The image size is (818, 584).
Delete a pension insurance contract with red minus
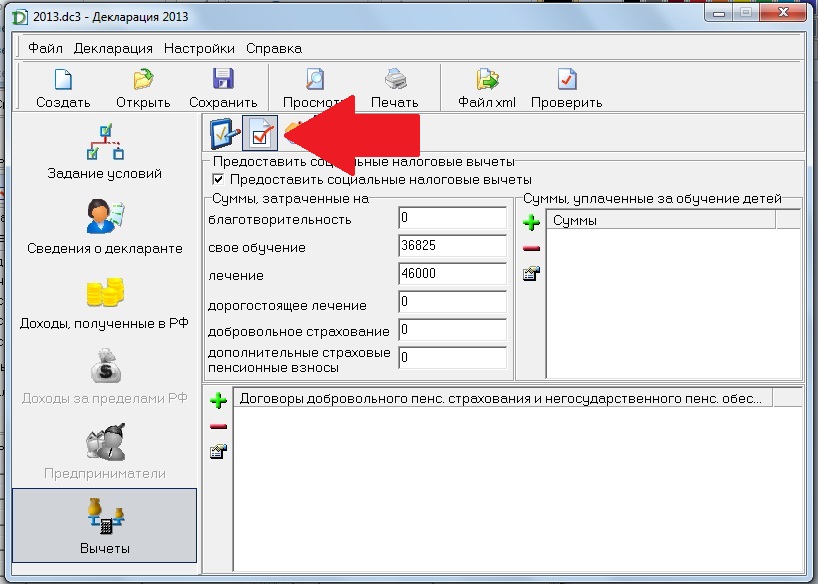(x=218, y=426)
